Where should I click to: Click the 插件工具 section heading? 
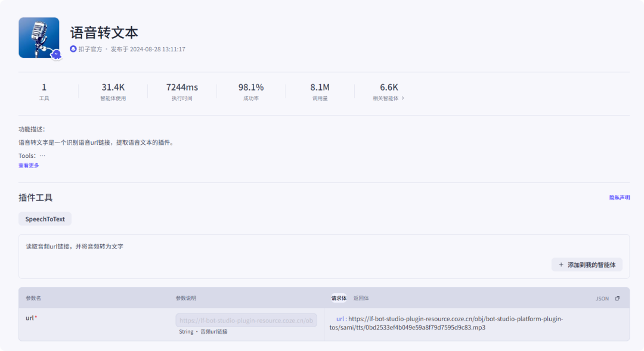(x=35, y=197)
